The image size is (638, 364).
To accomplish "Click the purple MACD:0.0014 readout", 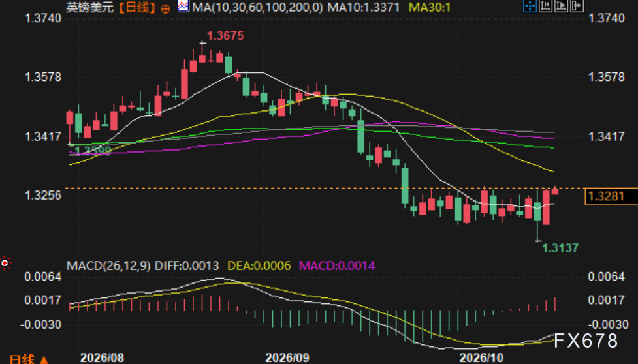I will [337, 266].
